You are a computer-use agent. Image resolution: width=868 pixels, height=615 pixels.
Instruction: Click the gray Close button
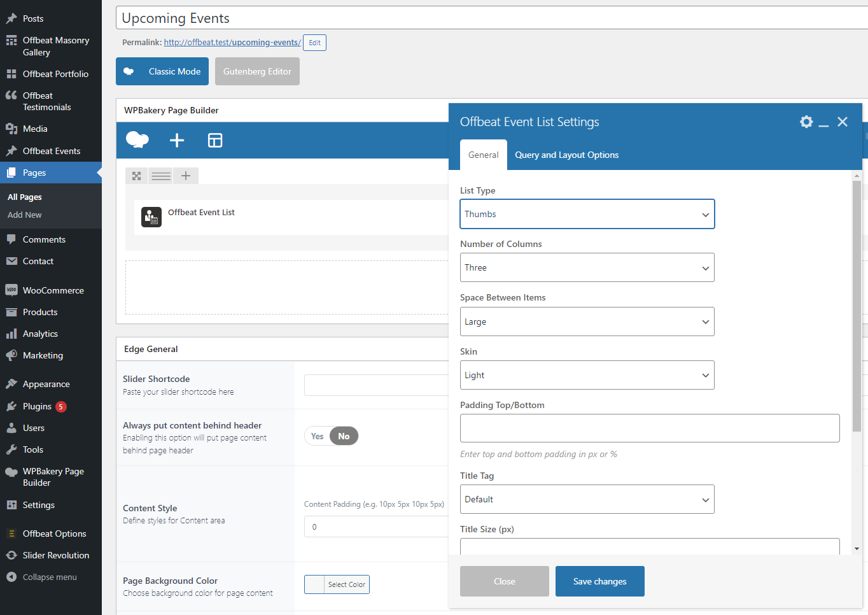505,581
